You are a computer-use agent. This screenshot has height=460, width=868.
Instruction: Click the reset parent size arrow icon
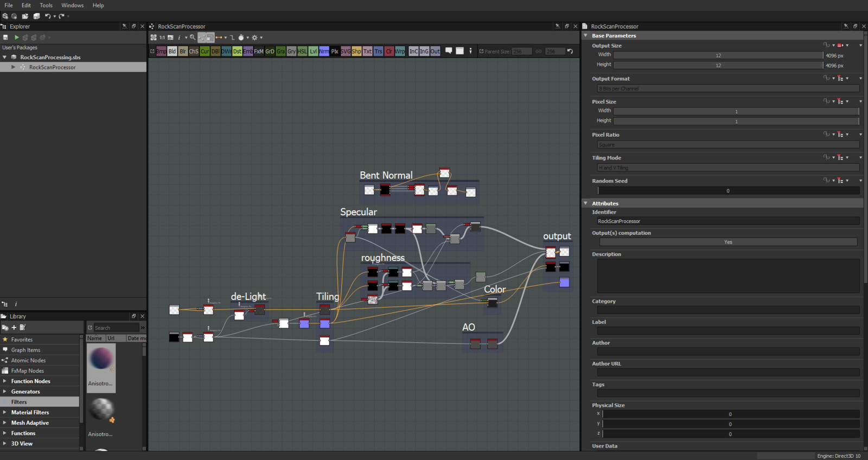click(570, 51)
